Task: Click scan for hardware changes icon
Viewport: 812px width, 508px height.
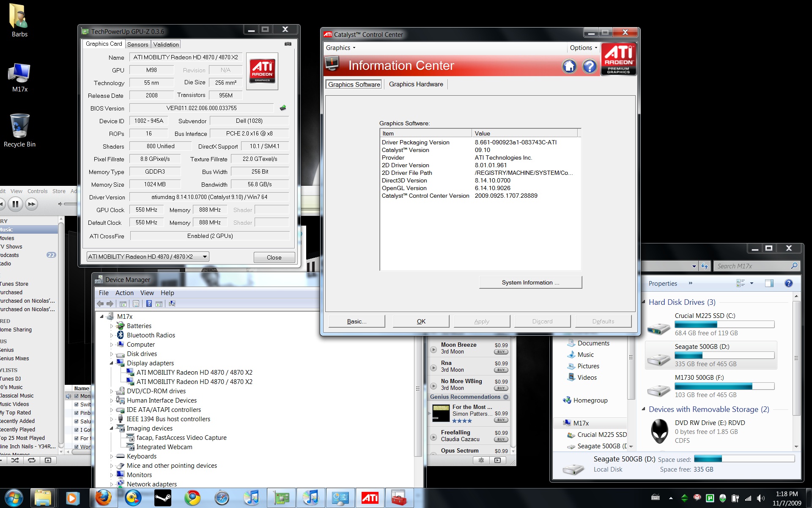Action: tap(172, 304)
